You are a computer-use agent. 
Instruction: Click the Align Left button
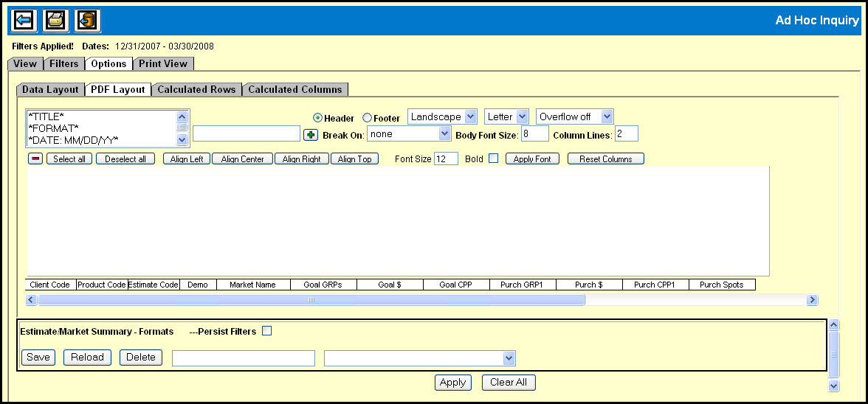point(187,159)
